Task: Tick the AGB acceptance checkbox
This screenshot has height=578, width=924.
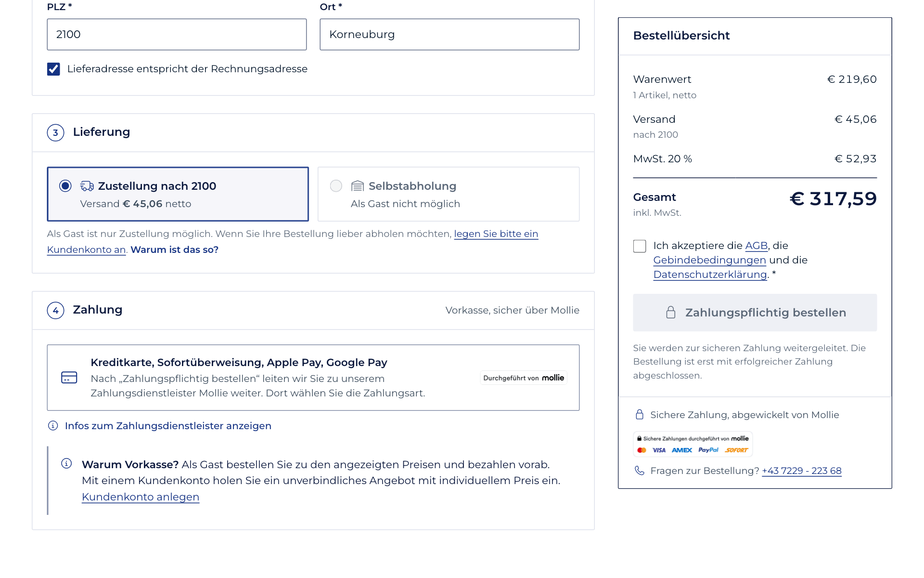Action: coord(640,246)
